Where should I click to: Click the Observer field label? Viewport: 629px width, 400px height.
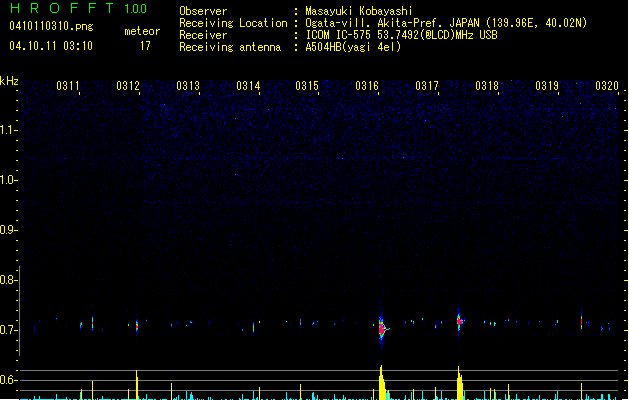pyautogui.click(x=203, y=11)
